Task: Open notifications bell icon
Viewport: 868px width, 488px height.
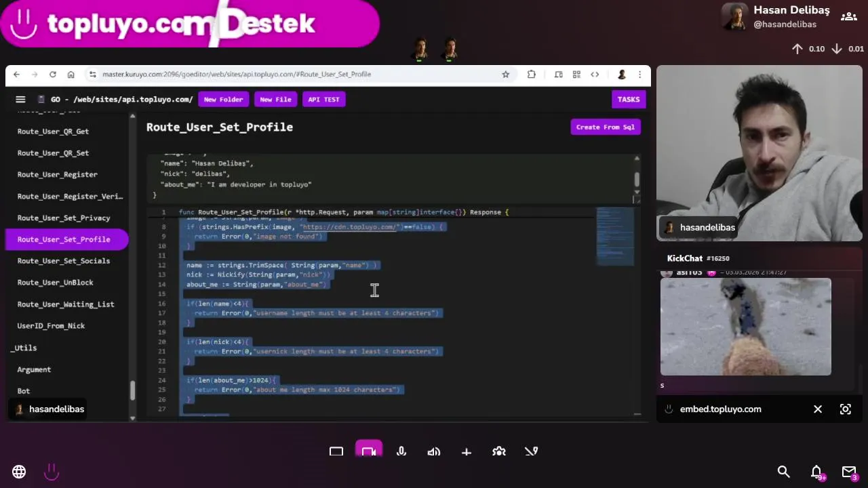Action: click(816, 472)
